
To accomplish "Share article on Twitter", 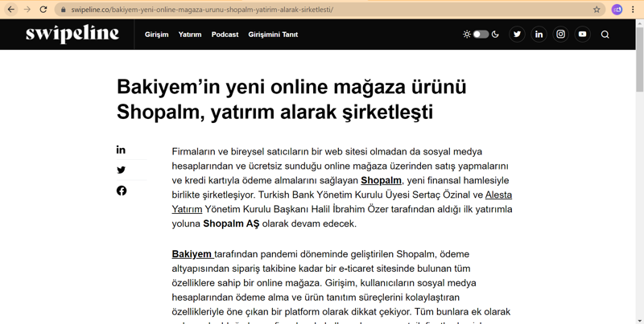I will pos(121,170).
